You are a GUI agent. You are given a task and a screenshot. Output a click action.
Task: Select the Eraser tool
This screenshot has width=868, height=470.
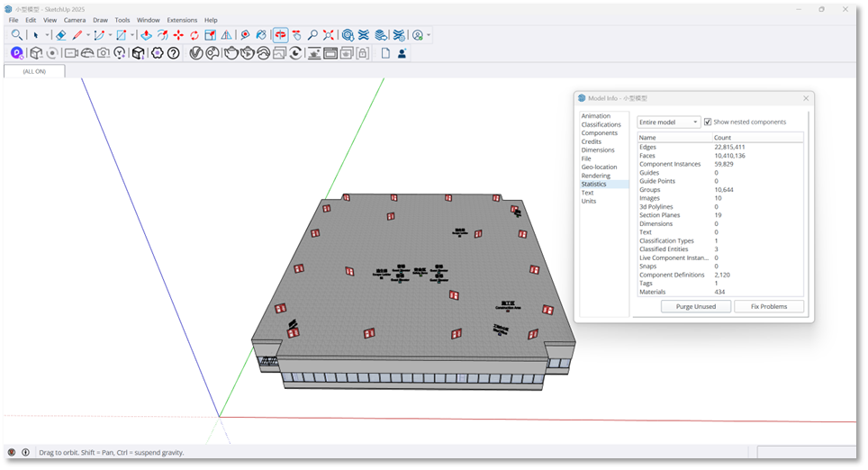[x=60, y=35]
